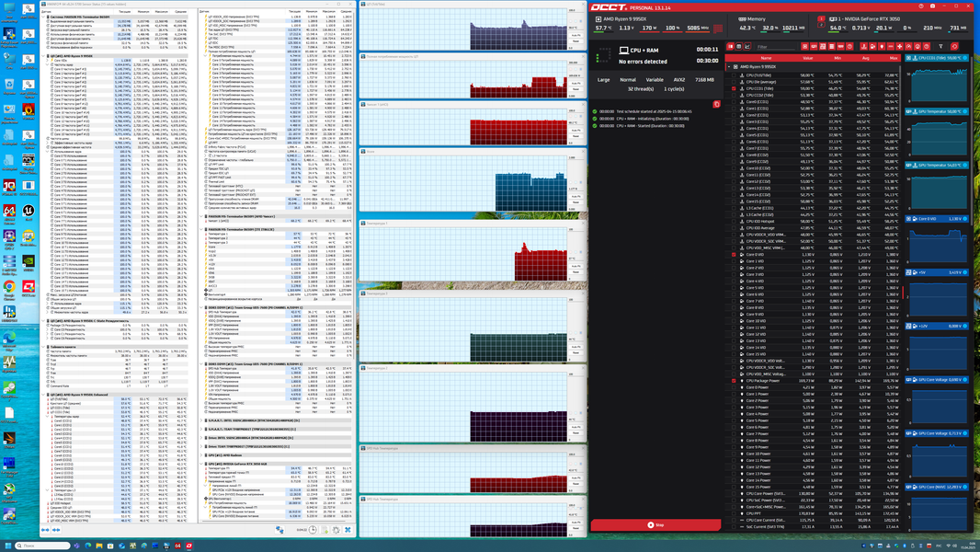
Task: Take OCCT screenshot with camera icon
Action: point(932,6)
